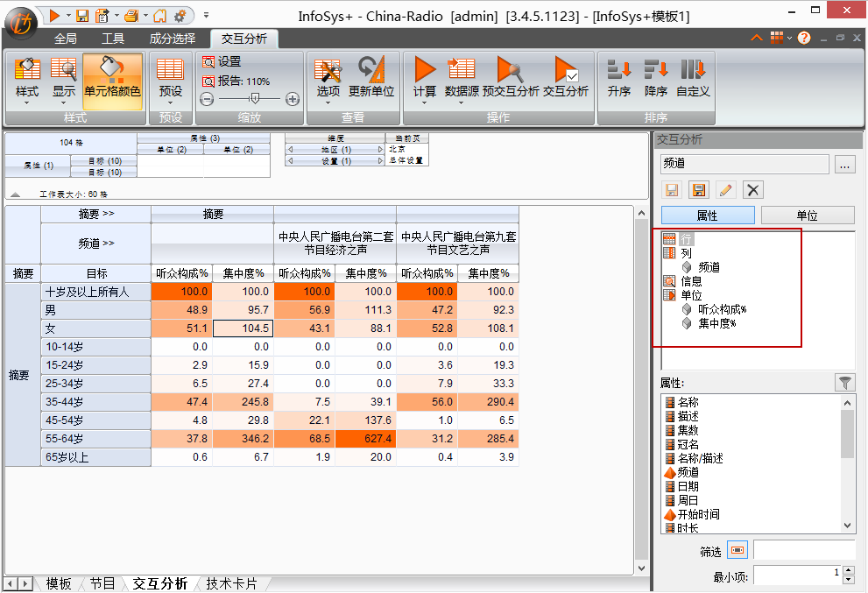The width and height of the screenshot is (868, 593).
Task: Click the zoom in plus button
Action: pyautogui.click(x=293, y=99)
